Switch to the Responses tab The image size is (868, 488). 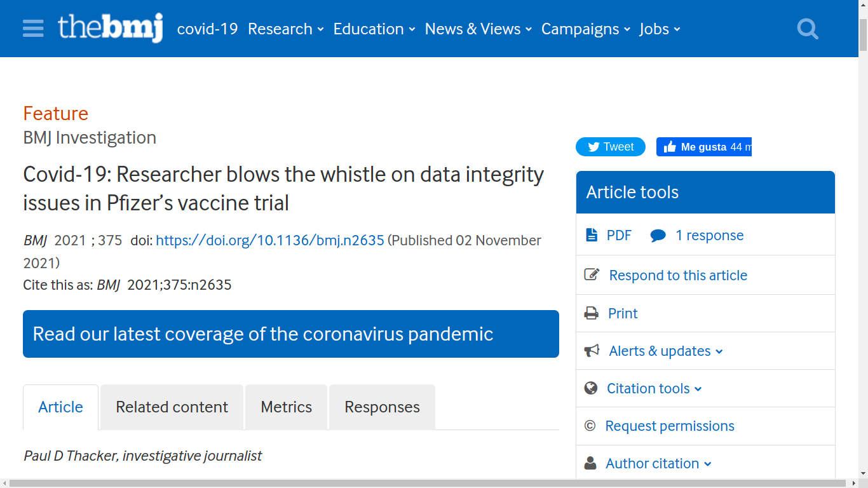pyautogui.click(x=382, y=407)
